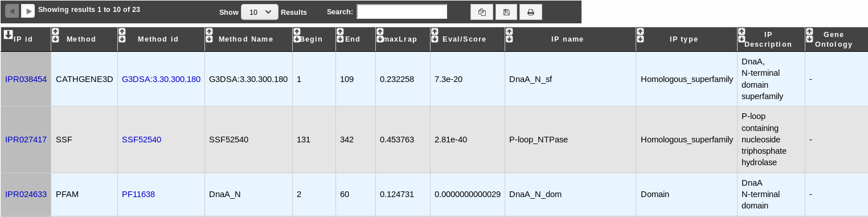Select the Eval/Score value 2.81e-40

click(451, 140)
